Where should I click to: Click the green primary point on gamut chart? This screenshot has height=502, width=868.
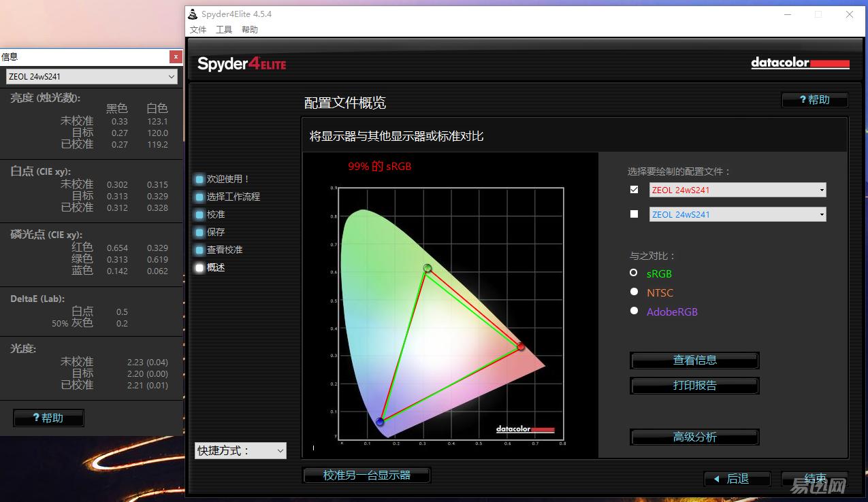click(428, 268)
